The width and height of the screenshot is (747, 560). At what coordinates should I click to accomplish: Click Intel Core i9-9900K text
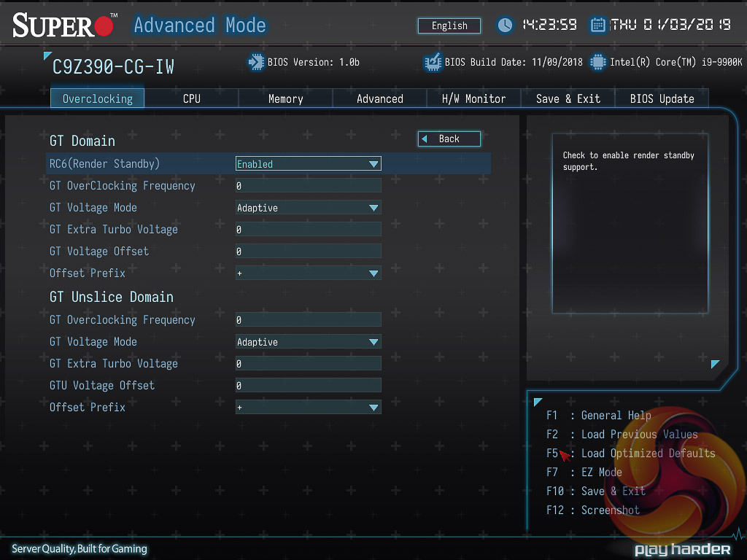tap(676, 63)
